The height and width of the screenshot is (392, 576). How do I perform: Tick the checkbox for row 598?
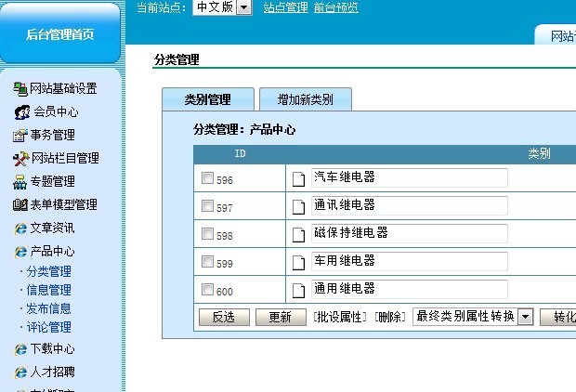[208, 234]
